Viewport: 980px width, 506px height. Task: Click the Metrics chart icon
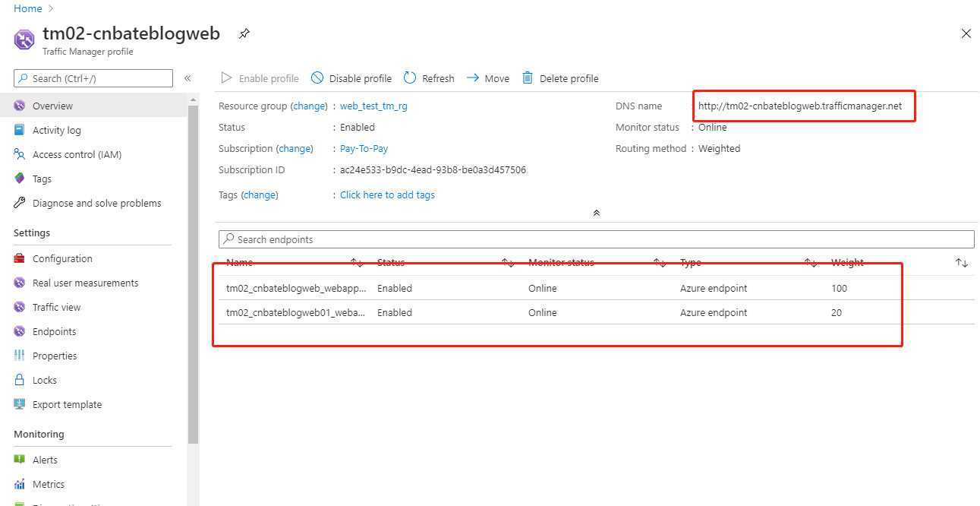(20, 484)
